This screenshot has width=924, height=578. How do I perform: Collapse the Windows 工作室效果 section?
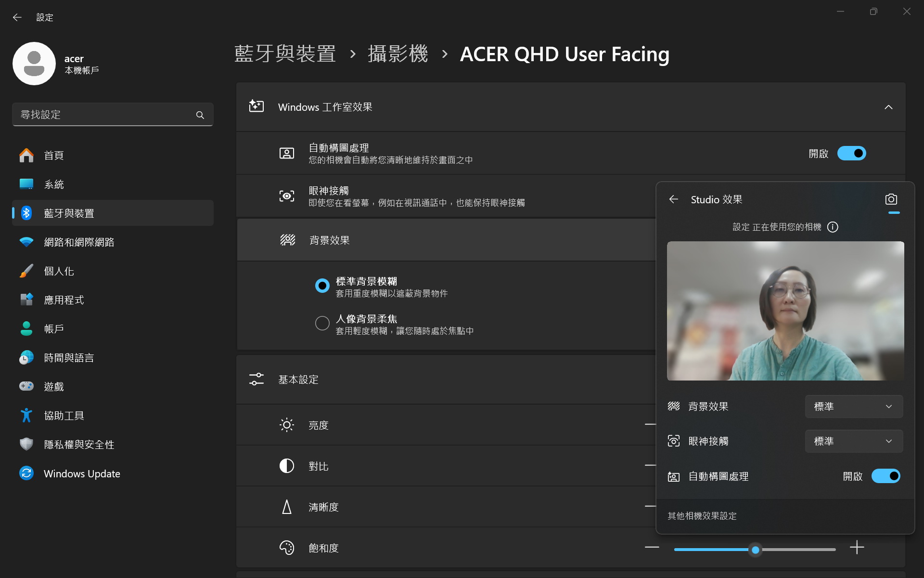pyautogui.click(x=888, y=107)
